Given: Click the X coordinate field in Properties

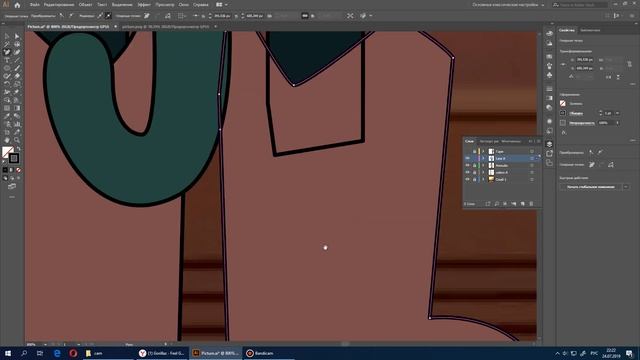Looking at the screenshot, I should click(x=586, y=60).
